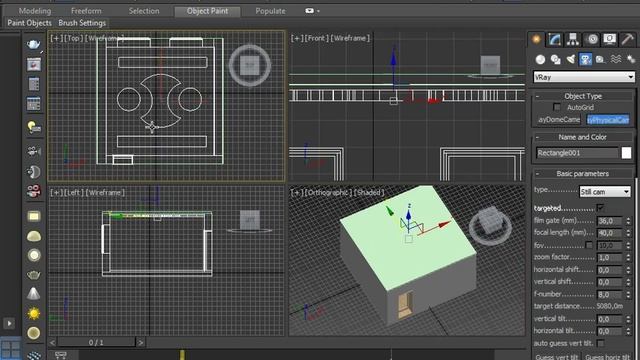Click the Rectangle001 name field

tap(577, 153)
